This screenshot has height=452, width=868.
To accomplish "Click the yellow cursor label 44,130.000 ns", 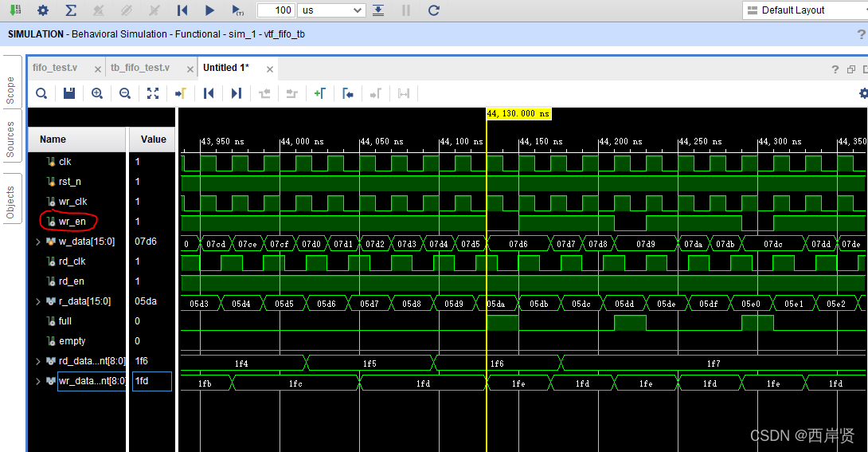I will click(x=518, y=113).
